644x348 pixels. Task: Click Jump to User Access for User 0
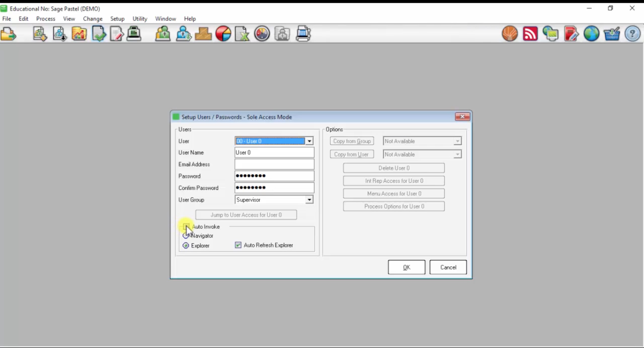tap(246, 215)
